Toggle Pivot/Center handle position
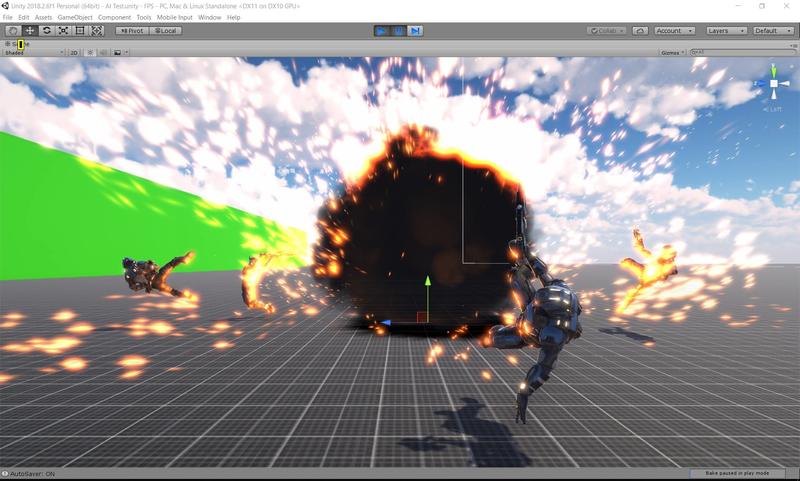800x481 pixels. click(132, 31)
